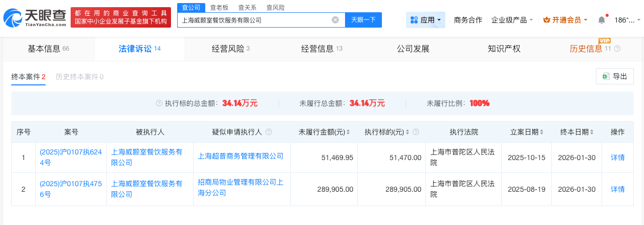The image size is (644, 225).
Task: Click the 未履行总金额 34.14万元 value
Action: 367,103
